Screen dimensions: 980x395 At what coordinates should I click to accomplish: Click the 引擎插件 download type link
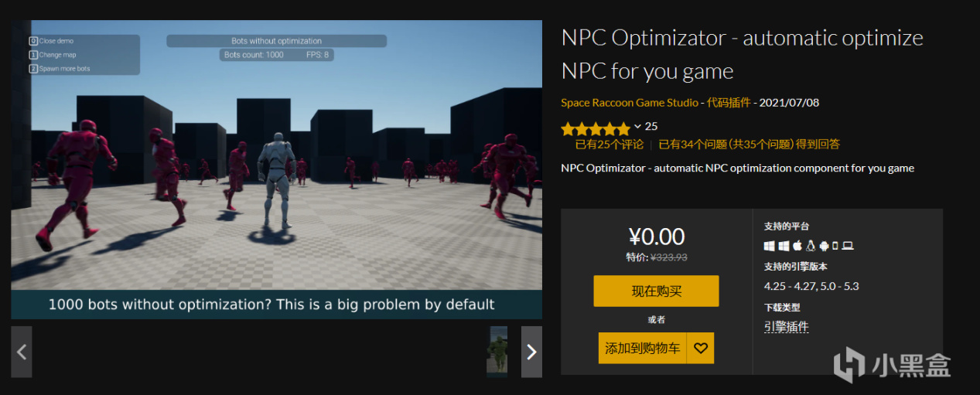[786, 326]
